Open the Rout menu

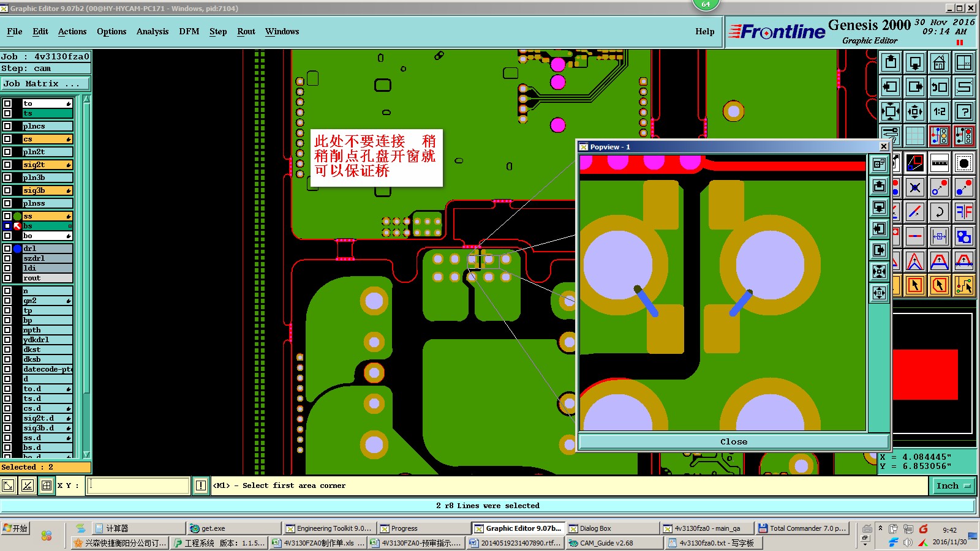pyautogui.click(x=246, y=32)
